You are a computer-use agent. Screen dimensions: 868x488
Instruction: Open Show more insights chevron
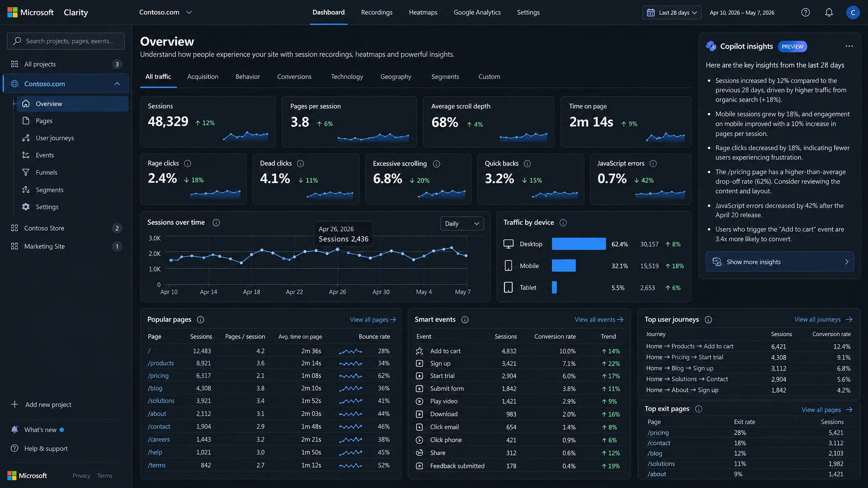tap(847, 262)
